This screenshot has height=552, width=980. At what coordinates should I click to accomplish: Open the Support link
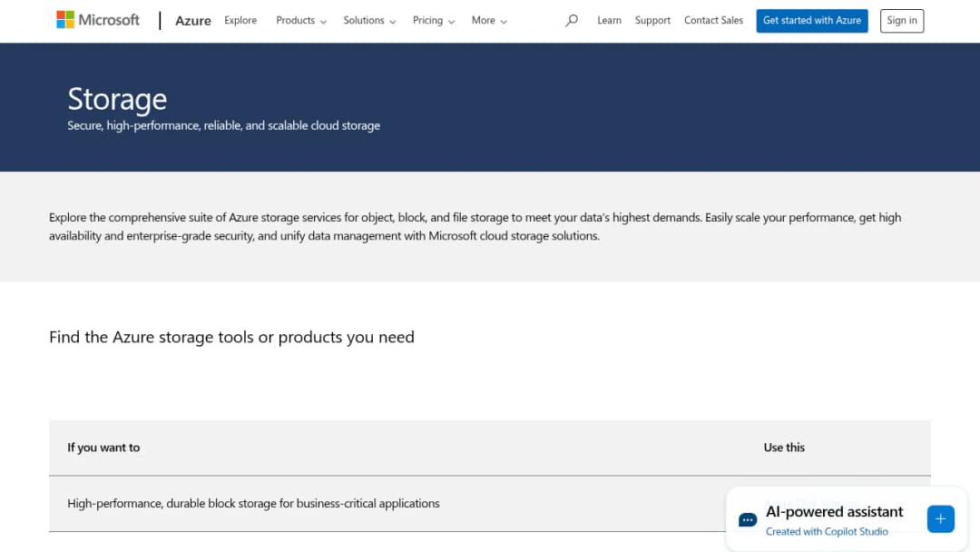652,20
